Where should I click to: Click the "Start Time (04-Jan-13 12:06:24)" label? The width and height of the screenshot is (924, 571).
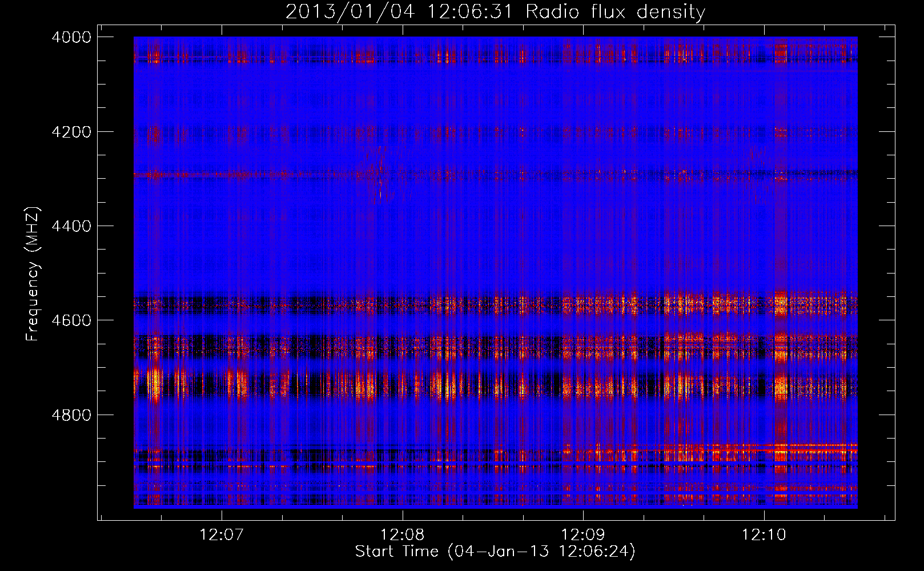point(495,552)
